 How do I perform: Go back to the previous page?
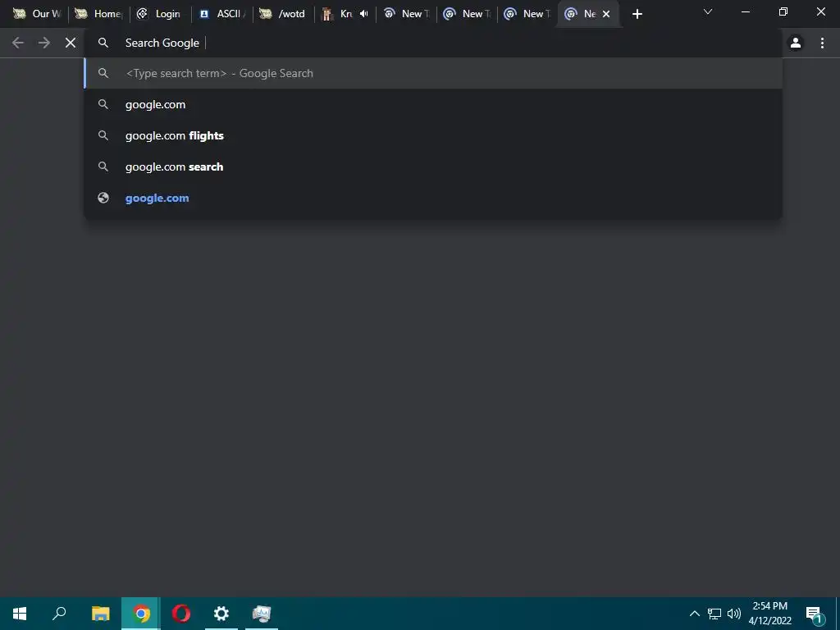pyautogui.click(x=18, y=43)
